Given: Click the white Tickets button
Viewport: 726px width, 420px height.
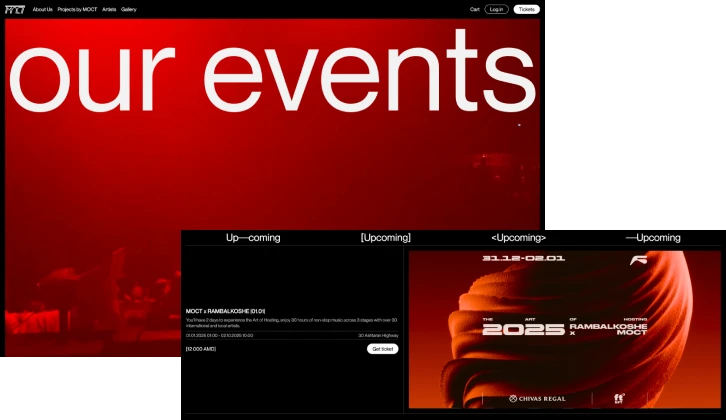Looking at the screenshot, I should pos(526,9).
